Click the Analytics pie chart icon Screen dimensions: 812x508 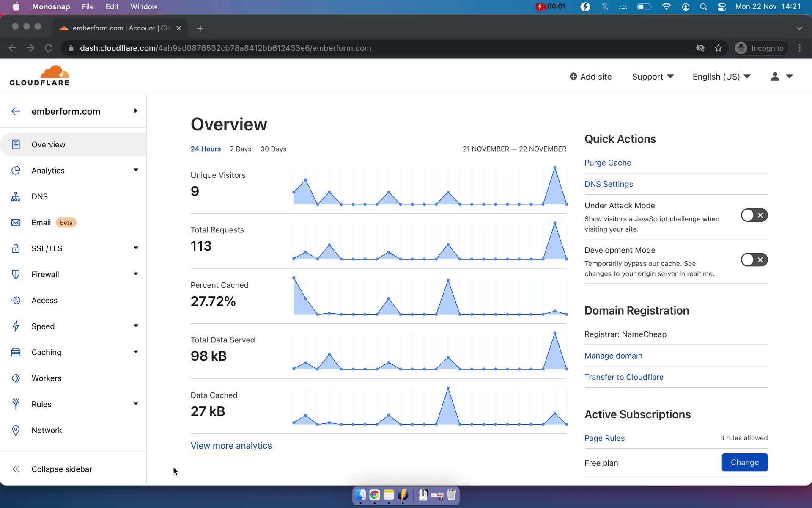click(16, 170)
